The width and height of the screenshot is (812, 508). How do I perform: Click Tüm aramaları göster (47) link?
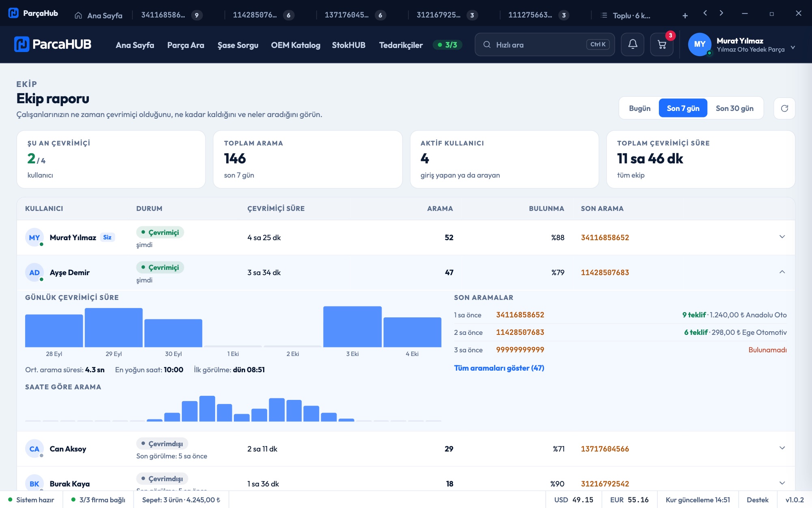(x=499, y=368)
